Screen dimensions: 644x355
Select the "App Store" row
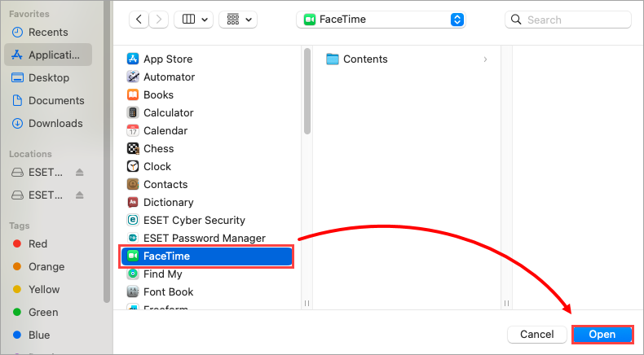click(x=206, y=59)
